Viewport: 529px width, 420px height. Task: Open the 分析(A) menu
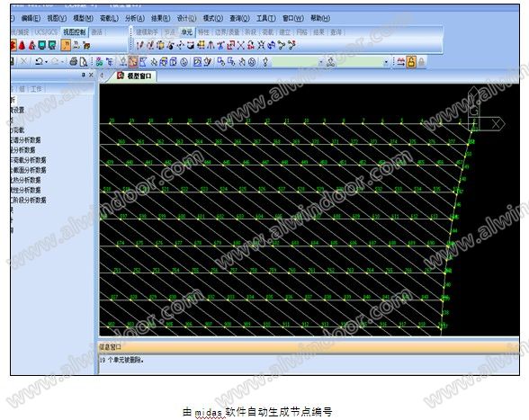tap(135, 18)
